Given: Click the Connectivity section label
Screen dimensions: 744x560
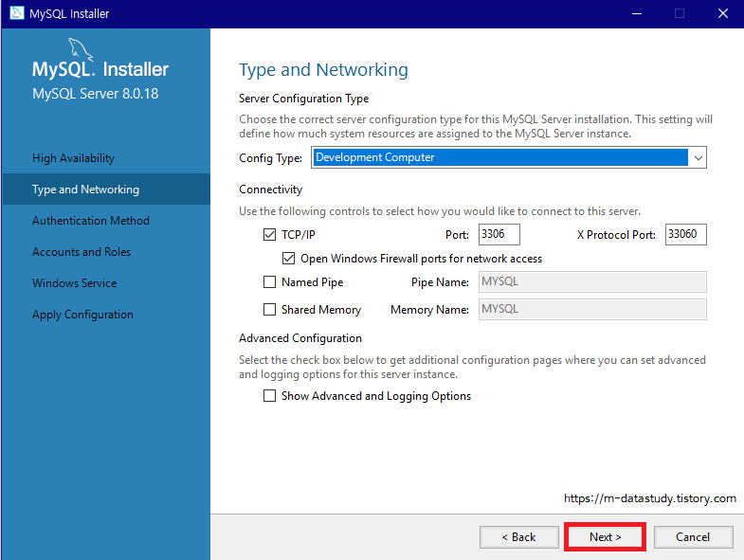Looking at the screenshot, I should [270, 190].
